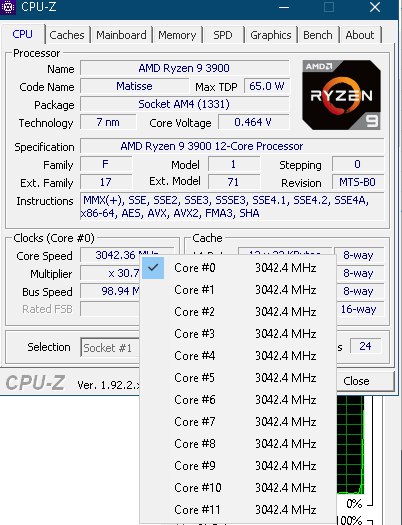Click the Technology value 7 nm

tap(108, 122)
